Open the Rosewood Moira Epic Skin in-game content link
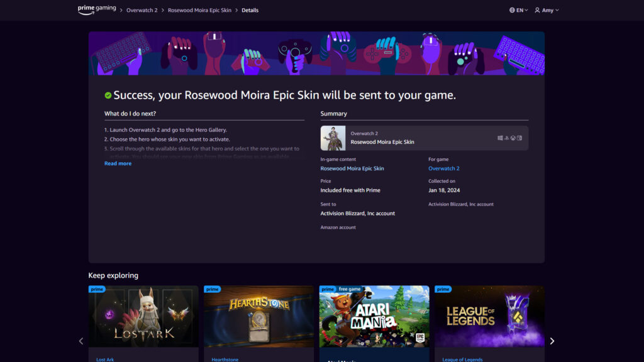This screenshot has width=644, height=362. (x=352, y=168)
